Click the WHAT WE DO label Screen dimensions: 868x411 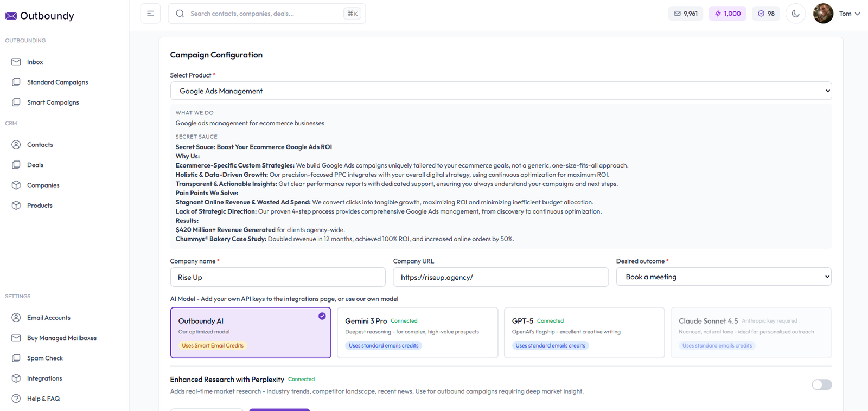195,113
